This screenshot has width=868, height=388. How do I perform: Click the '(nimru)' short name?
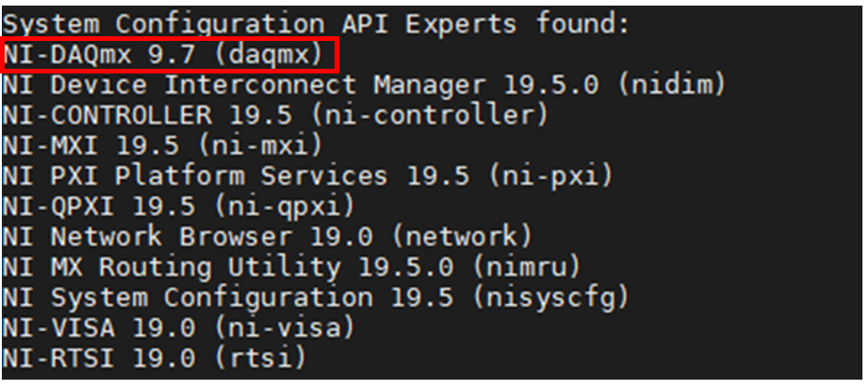(x=526, y=268)
